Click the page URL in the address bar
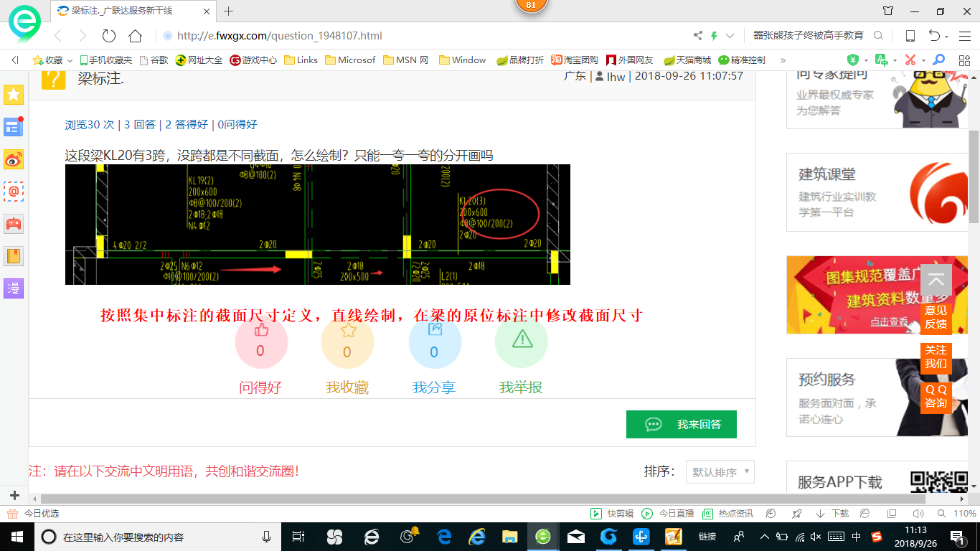 click(x=280, y=36)
